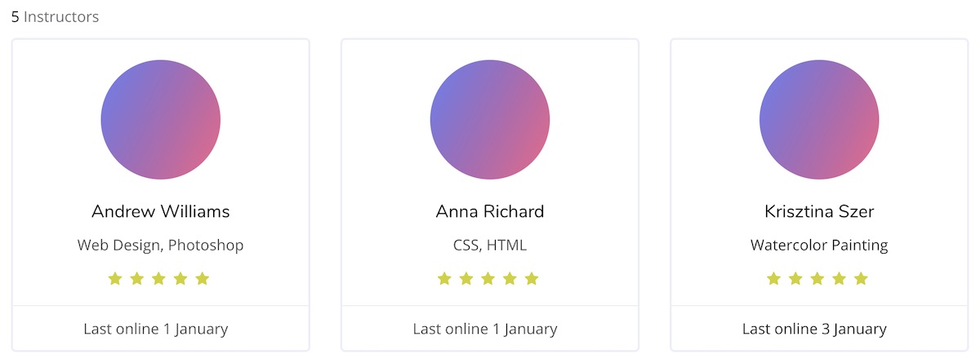Select the Web Design, Photoshop skills text
This screenshot has height=363, width=980.
(x=161, y=245)
